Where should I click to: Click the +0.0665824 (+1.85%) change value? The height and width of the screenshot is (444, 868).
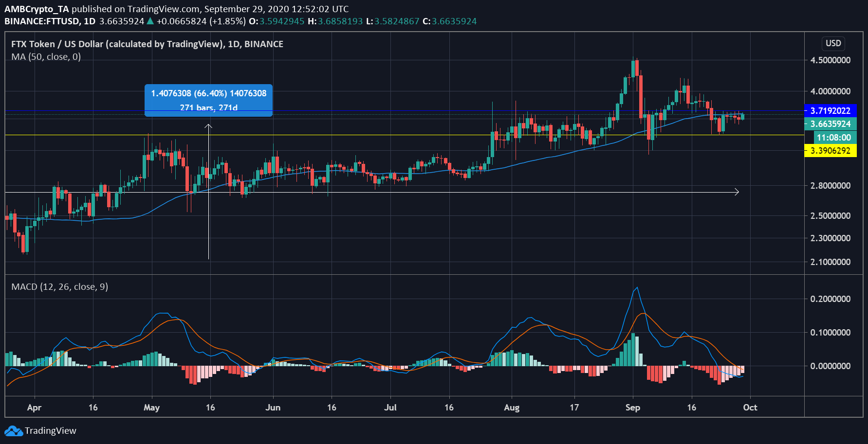click(201, 21)
